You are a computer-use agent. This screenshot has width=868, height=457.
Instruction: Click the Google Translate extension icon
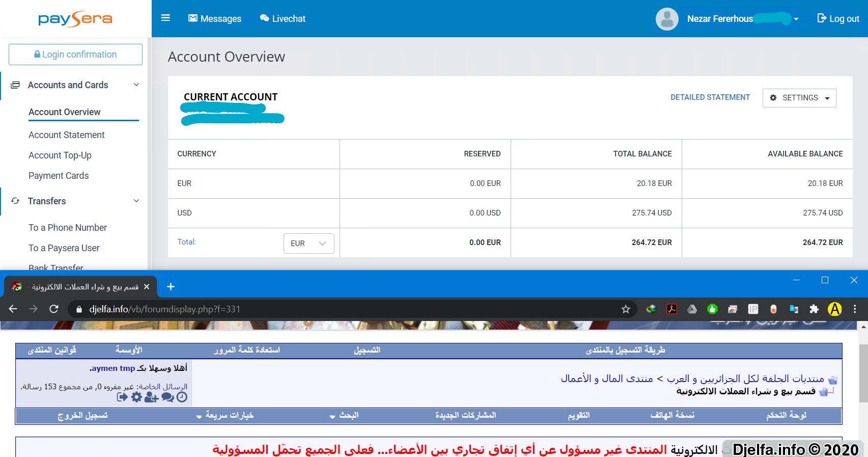click(794, 309)
